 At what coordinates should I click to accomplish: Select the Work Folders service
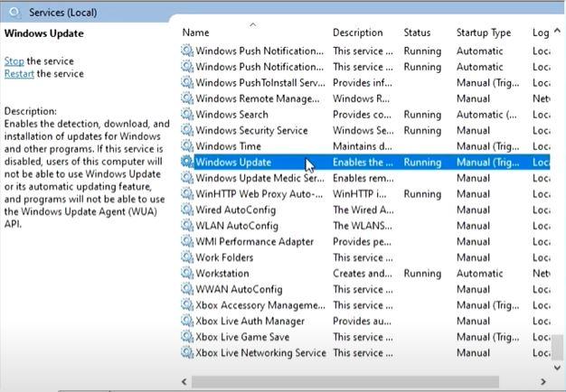365,257
